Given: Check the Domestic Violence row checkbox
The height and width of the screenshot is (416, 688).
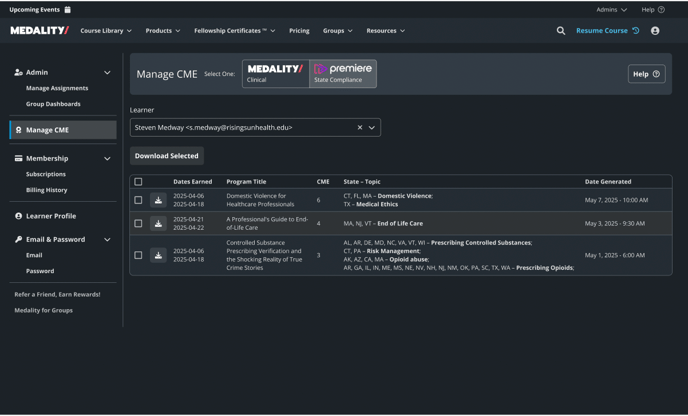Looking at the screenshot, I should (138, 200).
